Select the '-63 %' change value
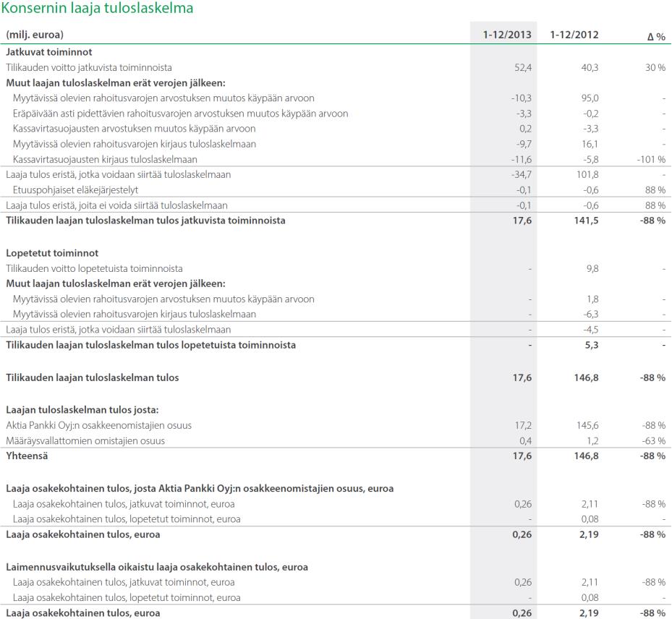Screen dimensions: 672x619 pos(654,441)
